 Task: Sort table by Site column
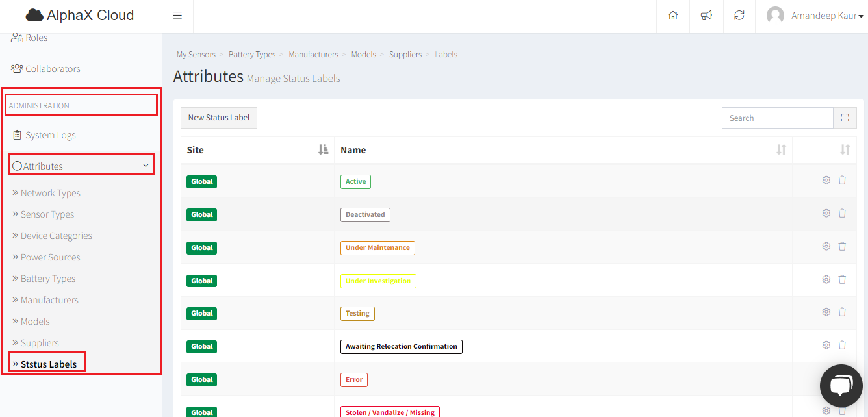323,150
